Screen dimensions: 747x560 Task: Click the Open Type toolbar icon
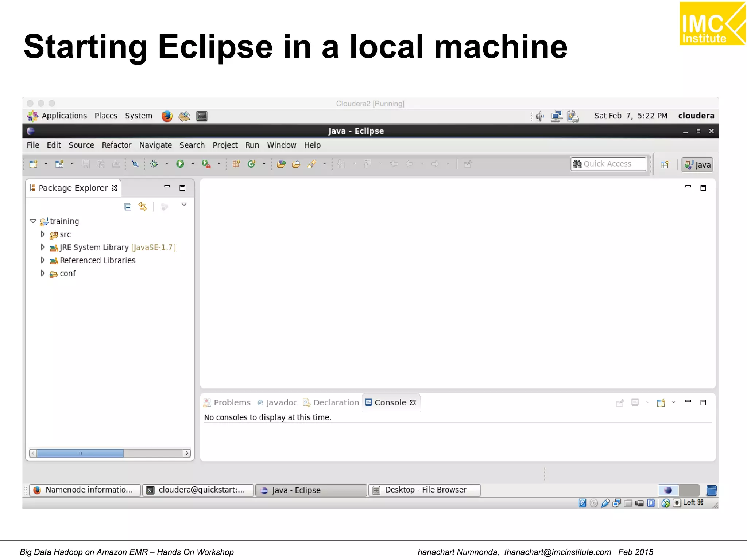click(x=281, y=164)
